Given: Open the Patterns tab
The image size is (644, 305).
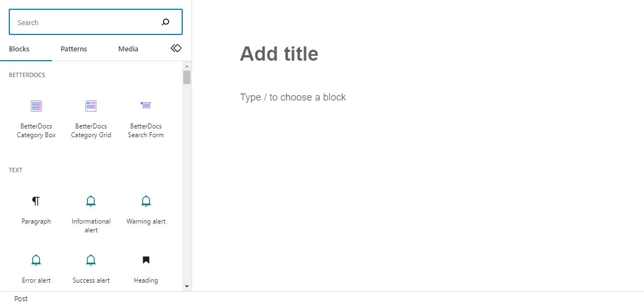Looking at the screenshot, I should (x=74, y=49).
